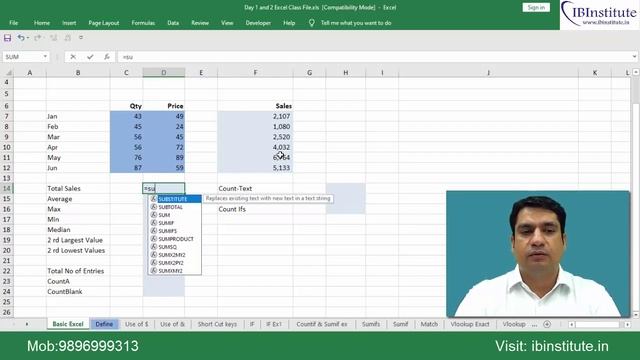Switch to the Define sheet tab

coord(104,324)
